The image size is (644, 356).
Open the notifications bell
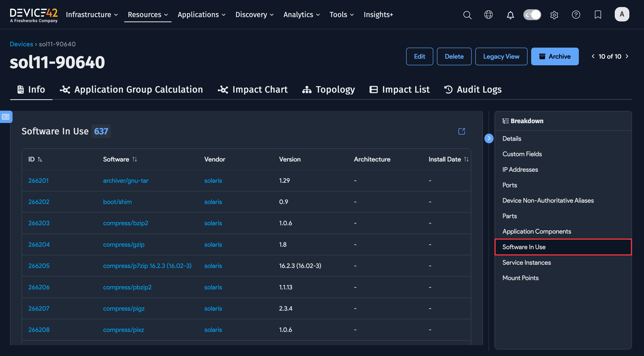pos(510,15)
